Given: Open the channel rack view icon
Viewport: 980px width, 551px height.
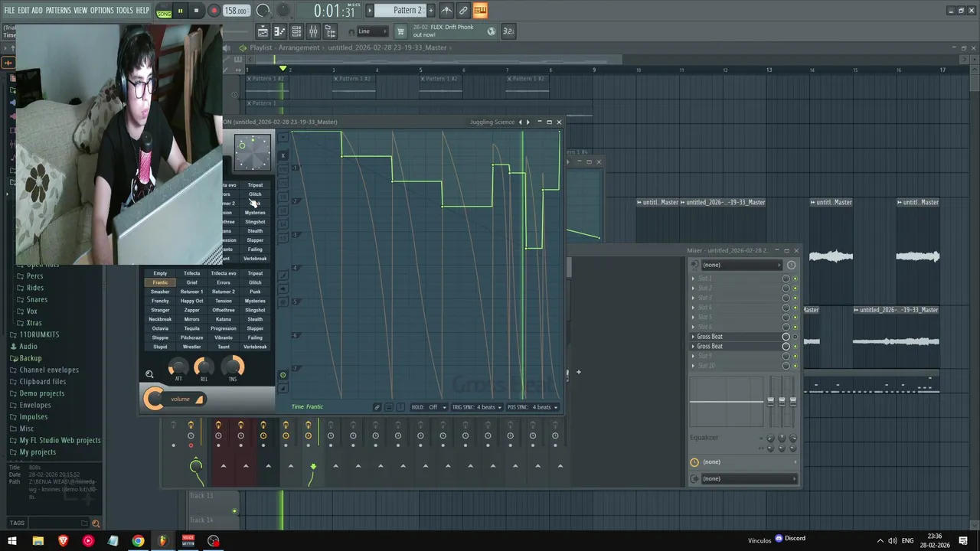Looking at the screenshot, I should coord(296,31).
